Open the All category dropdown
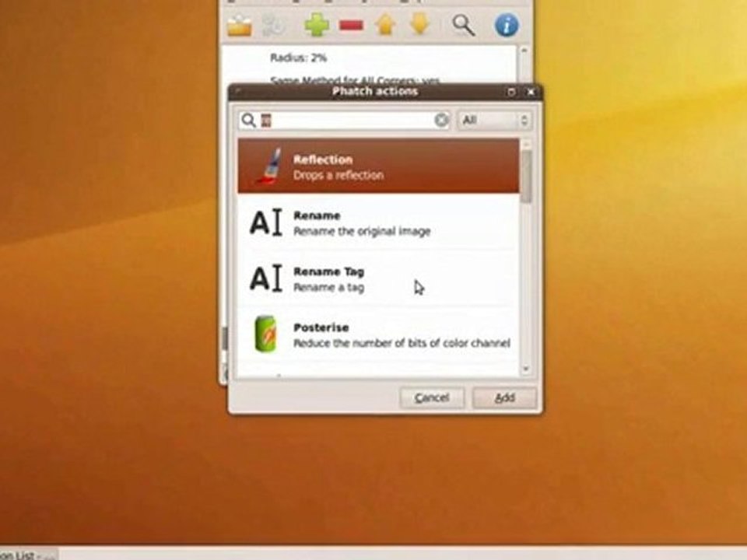Viewport: 747px width, 560px height. [x=494, y=120]
